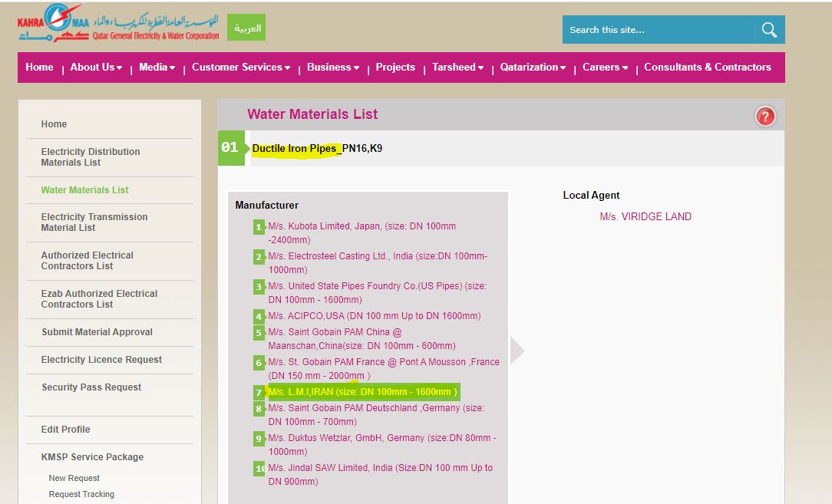Open KMSP Service Package
This screenshot has height=504, width=832.
pyautogui.click(x=92, y=456)
